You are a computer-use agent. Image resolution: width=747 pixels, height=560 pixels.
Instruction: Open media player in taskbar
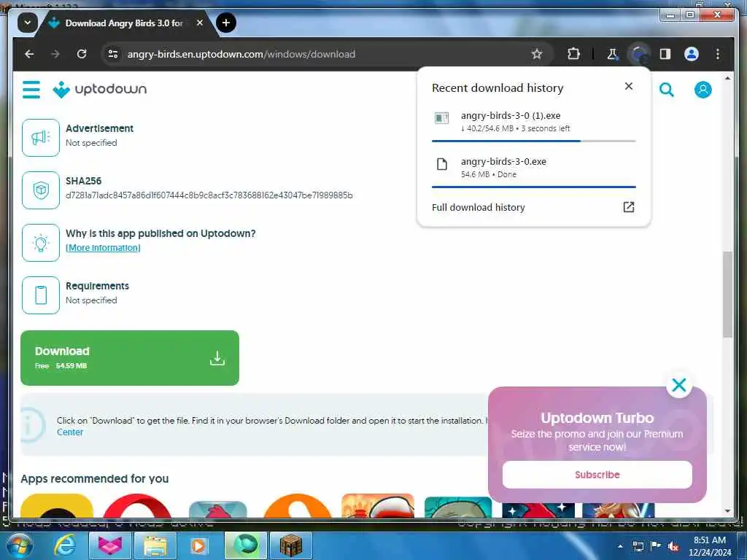pos(199,545)
